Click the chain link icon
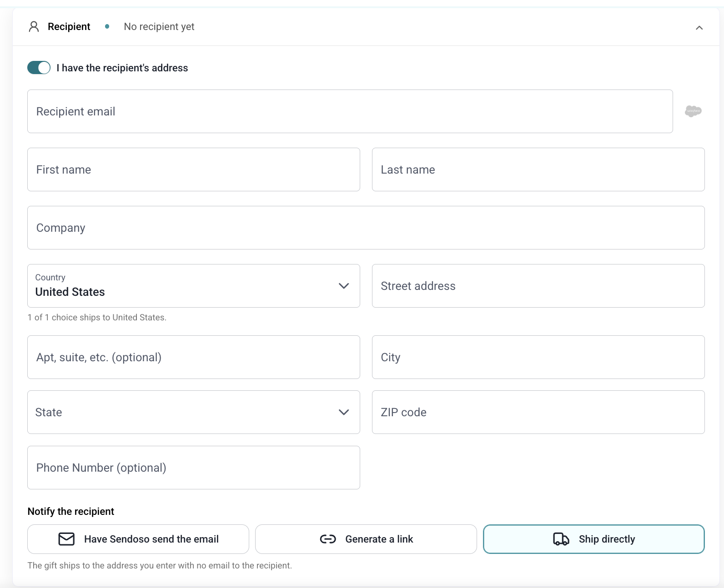The width and height of the screenshot is (724, 588). tap(328, 539)
